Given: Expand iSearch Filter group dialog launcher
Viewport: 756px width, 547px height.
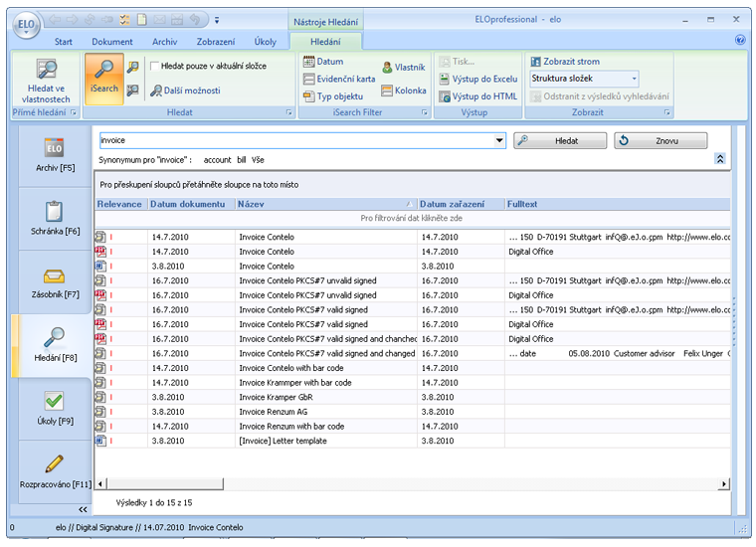Looking at the screenshot, I should click(425, 112).
